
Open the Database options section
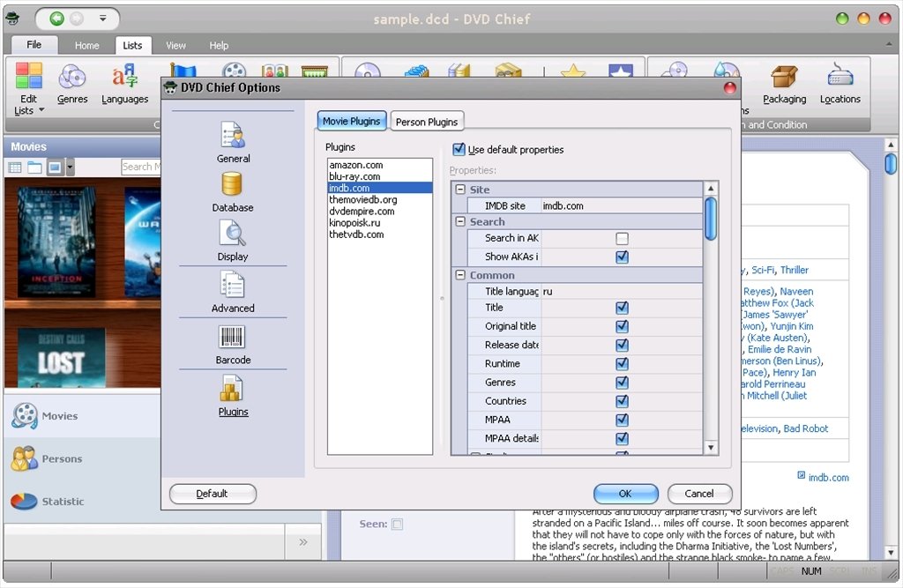coord(233,192)
